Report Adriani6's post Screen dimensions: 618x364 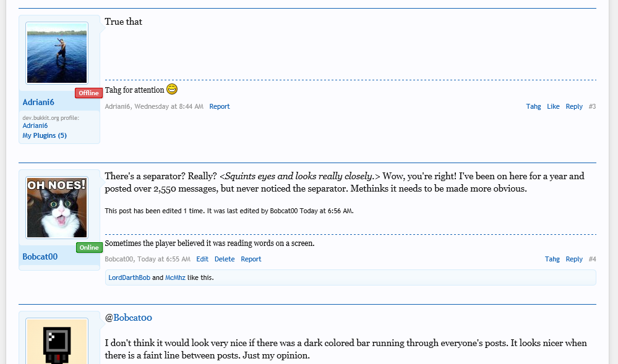pyautogui.click(x=220, y=106)
